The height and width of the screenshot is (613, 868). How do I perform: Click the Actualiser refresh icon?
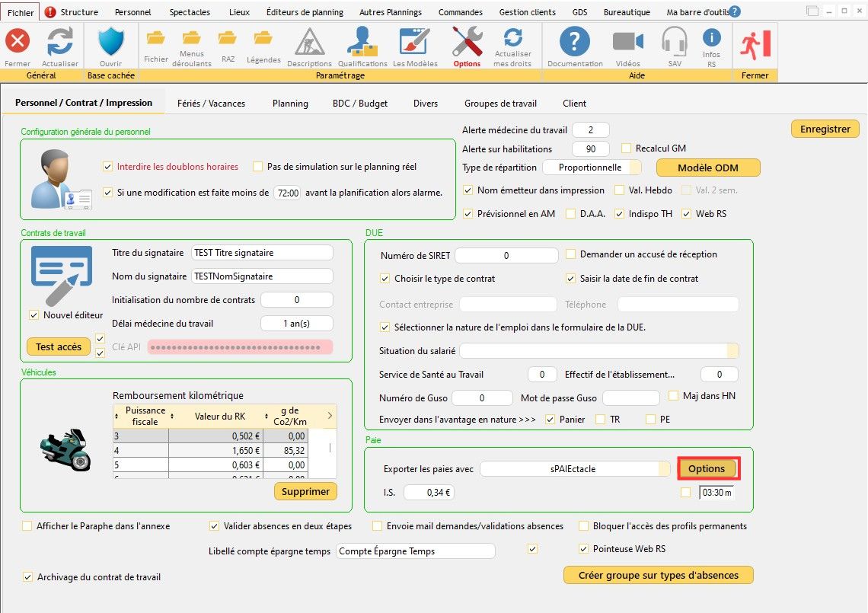pyautogui.click(x=60, y=43)
